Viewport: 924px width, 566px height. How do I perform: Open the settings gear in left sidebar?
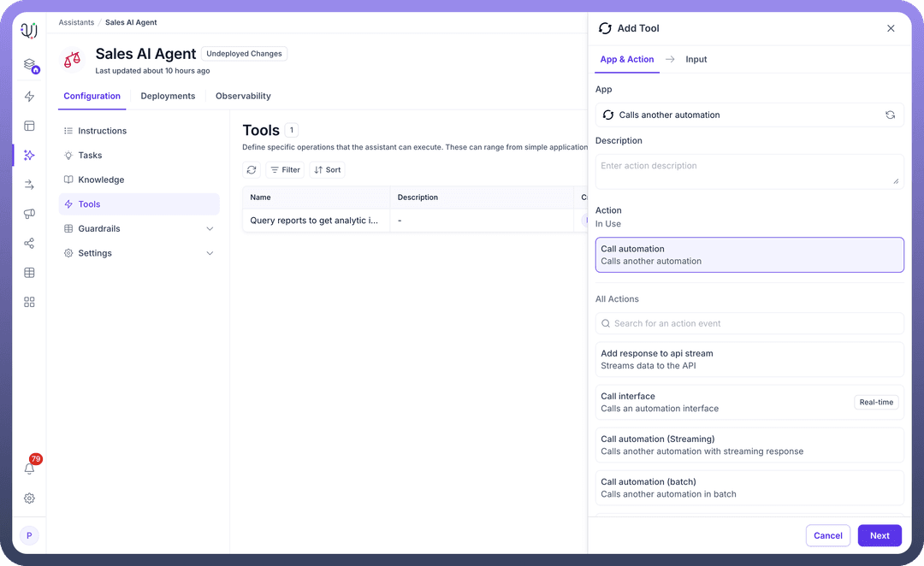tap(29, 498)
